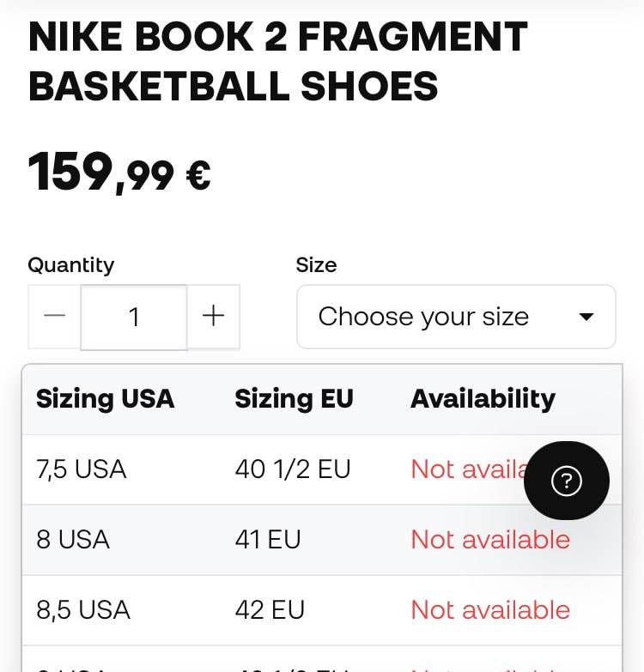Screen dimensions: 644x672
Task: Click the Availability column header
Action: [483, 399]
